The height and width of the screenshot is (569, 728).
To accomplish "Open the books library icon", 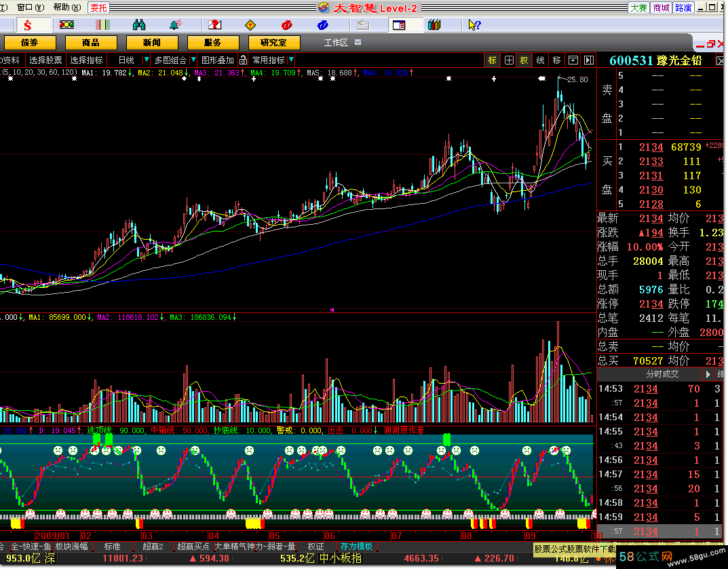I will pos(435,24).
